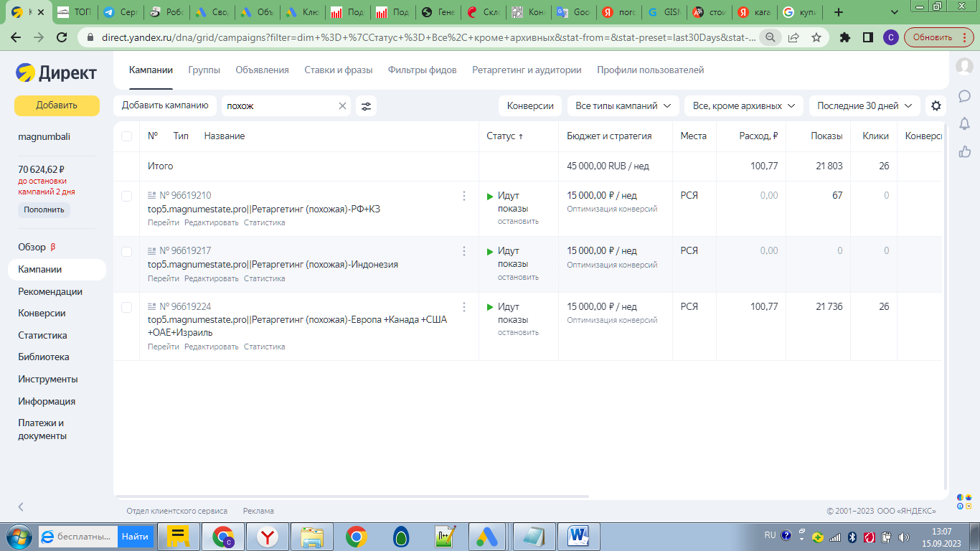
Task: Switch to the Фильтры фидов tab
Action: point(422,70)
